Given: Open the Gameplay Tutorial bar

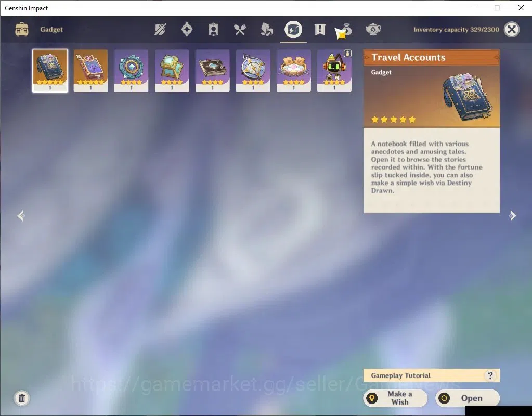Looking at the screenshot, I should (x=431, y=375).
